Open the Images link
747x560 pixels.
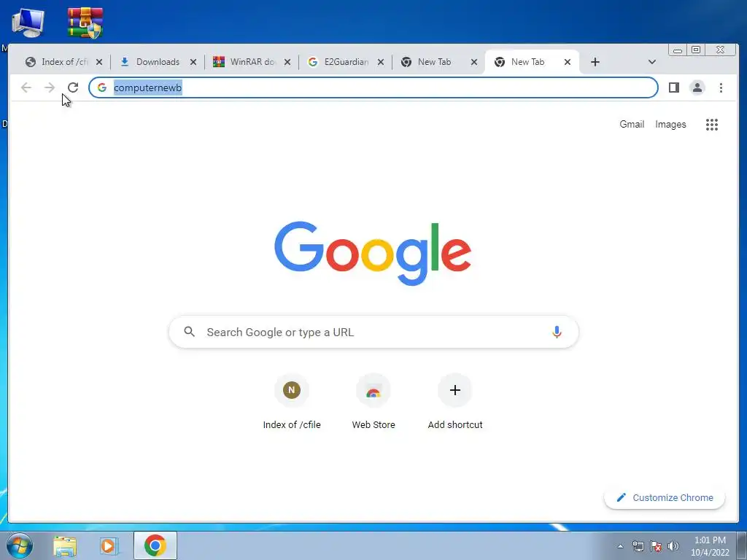[x=670, y=124]
